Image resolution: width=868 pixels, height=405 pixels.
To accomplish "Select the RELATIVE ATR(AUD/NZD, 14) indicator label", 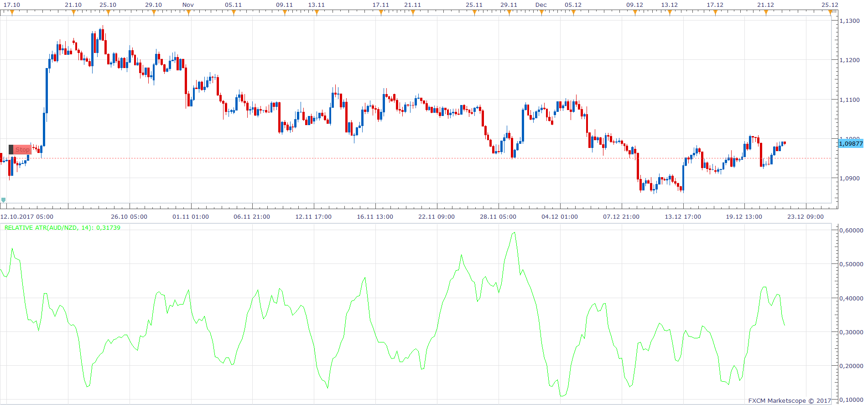I will click(62, 227).
